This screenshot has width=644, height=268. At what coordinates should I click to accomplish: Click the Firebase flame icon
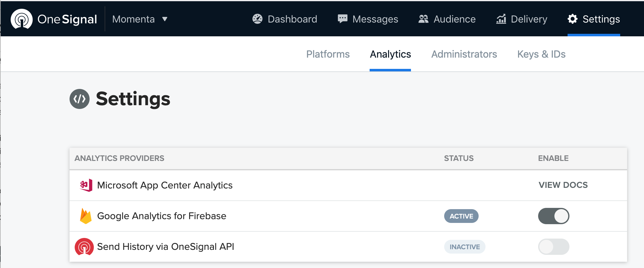(86, 216)
